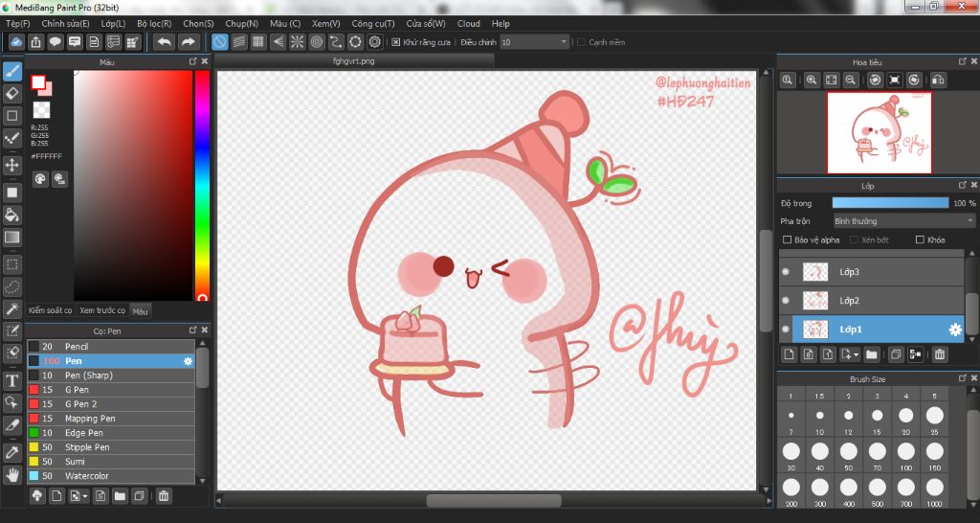The image size is (980, 523).
Task: Open the Cloud menu
Action: pos(469,24)
